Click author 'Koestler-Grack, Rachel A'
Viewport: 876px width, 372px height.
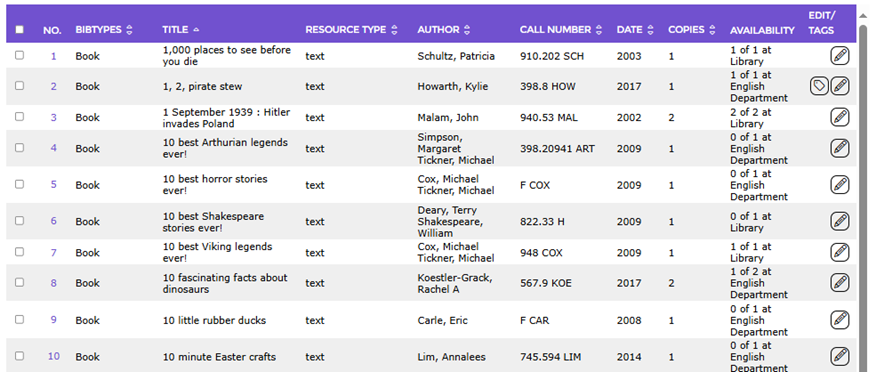[x=455, y=283]
